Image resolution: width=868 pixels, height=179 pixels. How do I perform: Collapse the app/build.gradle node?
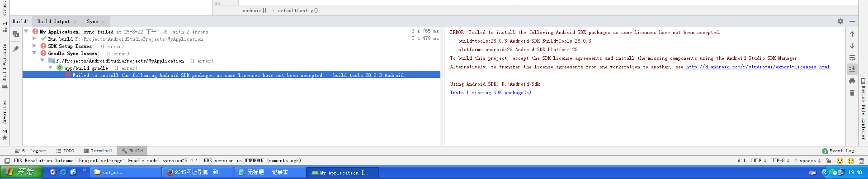[51, 68]
